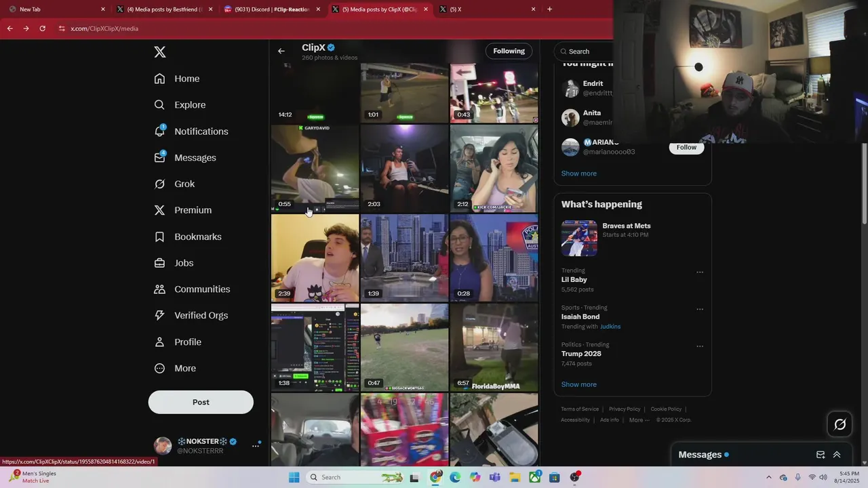Open NOKSTER account options menu
This screenshot has height=488, width=868.
[256, 446]
